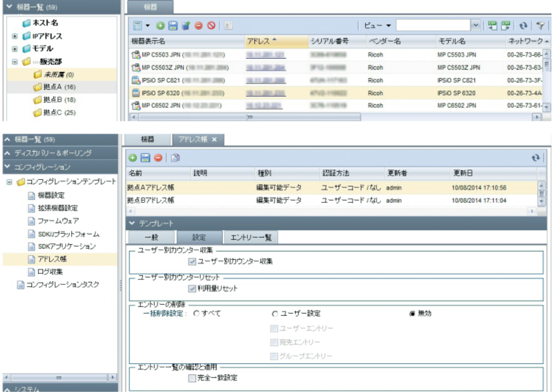Image resolution: width=554 pixels, height=392 pixels.
Task: Save the device list using the floppy disk icon
Action: (173, 25)
